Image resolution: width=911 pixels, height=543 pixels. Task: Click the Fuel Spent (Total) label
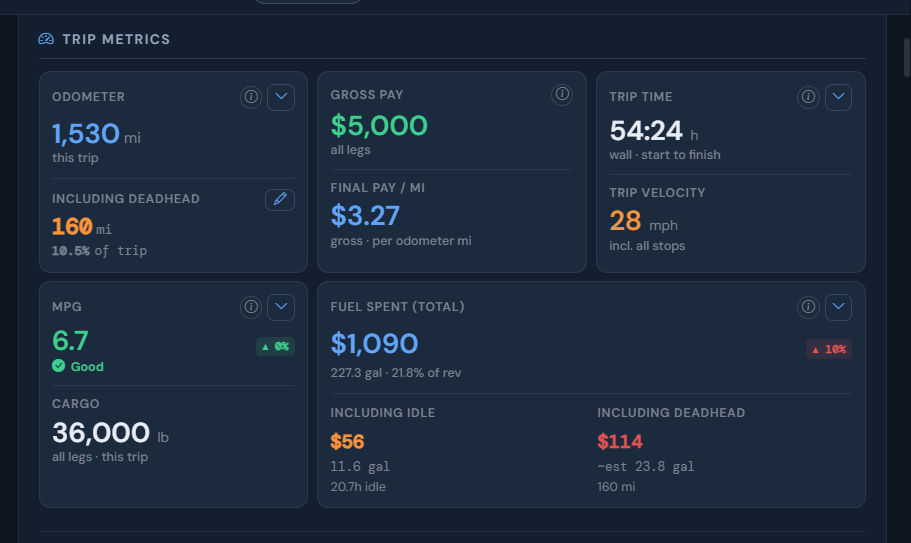point(397,307)
